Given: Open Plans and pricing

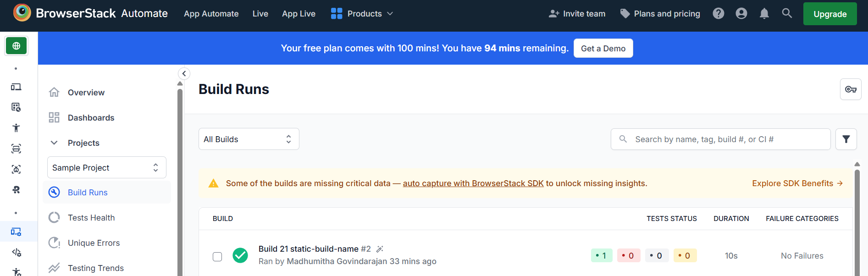Looking at the screenshot, I should pyautogui.click(x=660, y=14).
